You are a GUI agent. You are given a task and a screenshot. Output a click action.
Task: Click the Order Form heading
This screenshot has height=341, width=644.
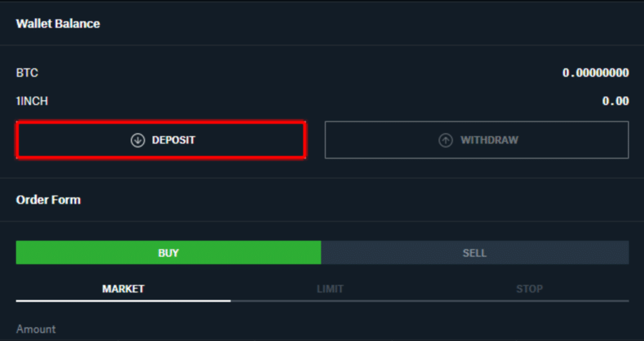(48, 200)
